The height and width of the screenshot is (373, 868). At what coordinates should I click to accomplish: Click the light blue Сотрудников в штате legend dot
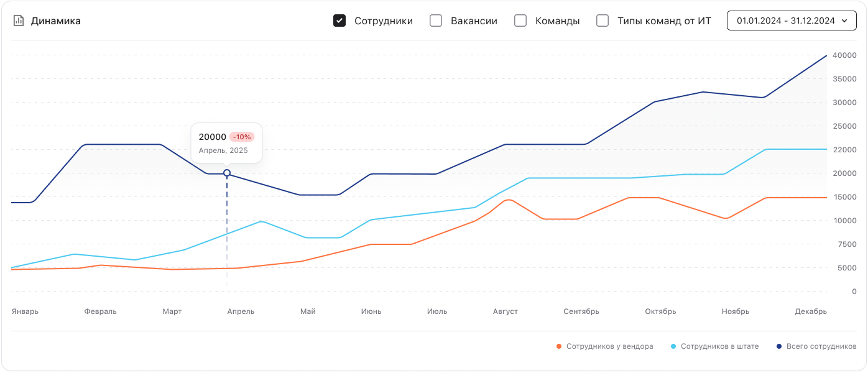point(673,346)
